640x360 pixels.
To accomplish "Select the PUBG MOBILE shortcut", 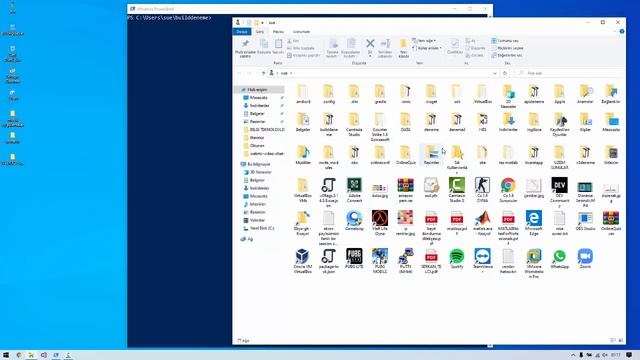I will point(380,260).
